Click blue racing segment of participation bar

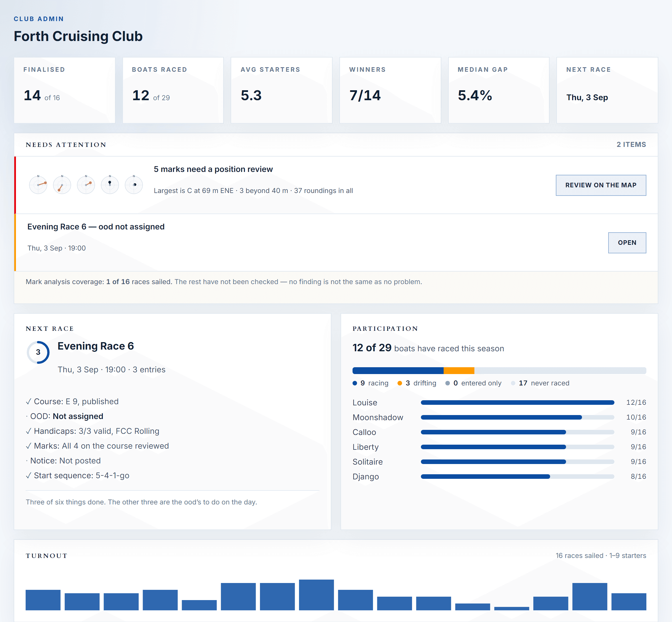(398, 371)
